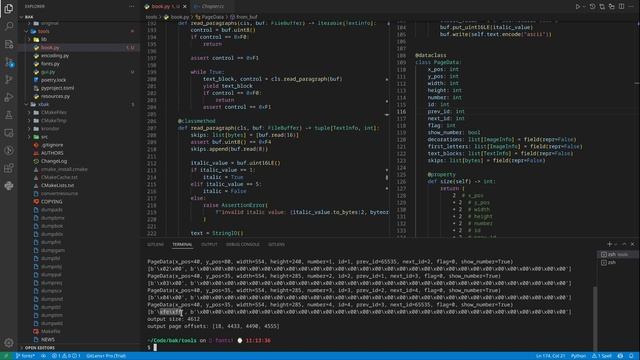Open the remote window indicator in status bar
Screen dimensions: 640x360
tap(6, 356)
